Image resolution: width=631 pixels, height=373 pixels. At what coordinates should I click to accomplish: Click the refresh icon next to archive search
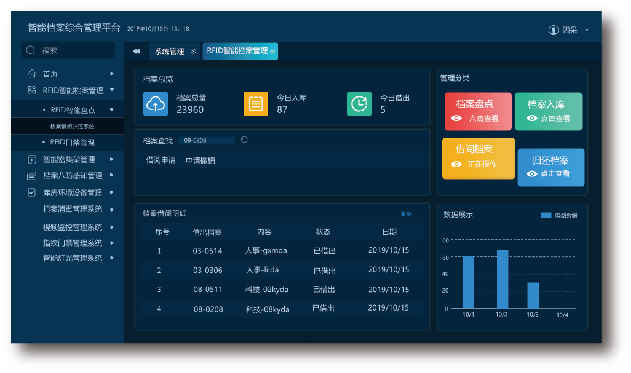[x=244, y=140]
